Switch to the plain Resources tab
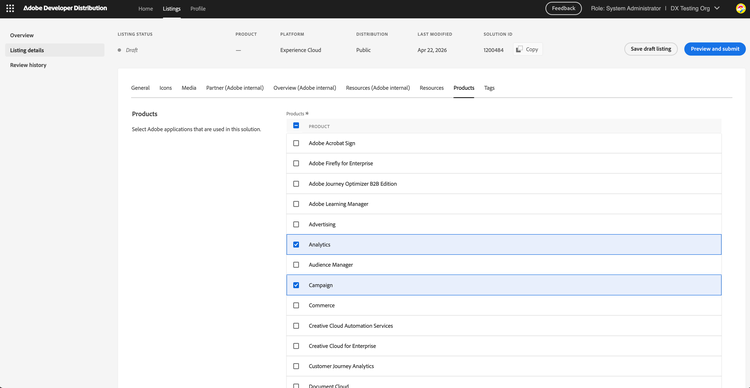750x388 pixels. point(432,88)
